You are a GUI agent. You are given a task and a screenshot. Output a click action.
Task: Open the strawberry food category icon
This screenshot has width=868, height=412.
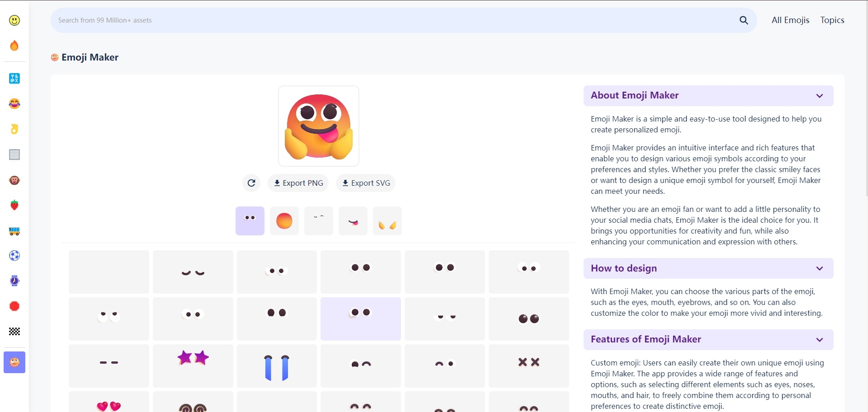tap(14, 205)
